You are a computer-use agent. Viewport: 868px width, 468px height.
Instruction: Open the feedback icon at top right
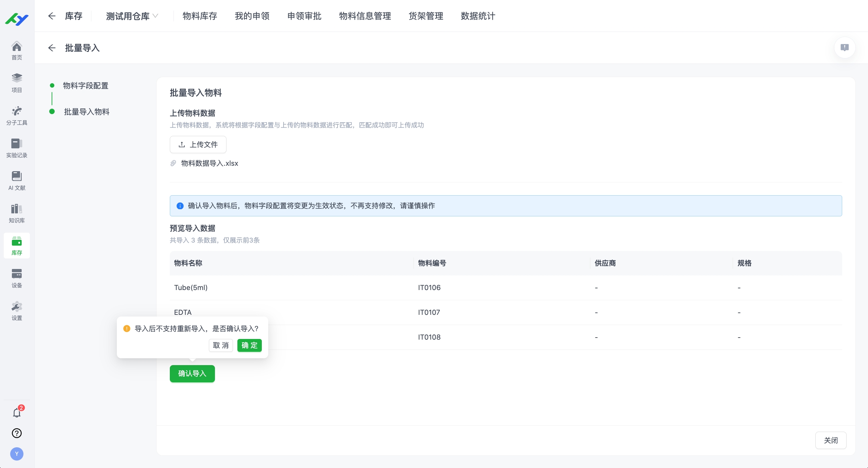point(845,48)
